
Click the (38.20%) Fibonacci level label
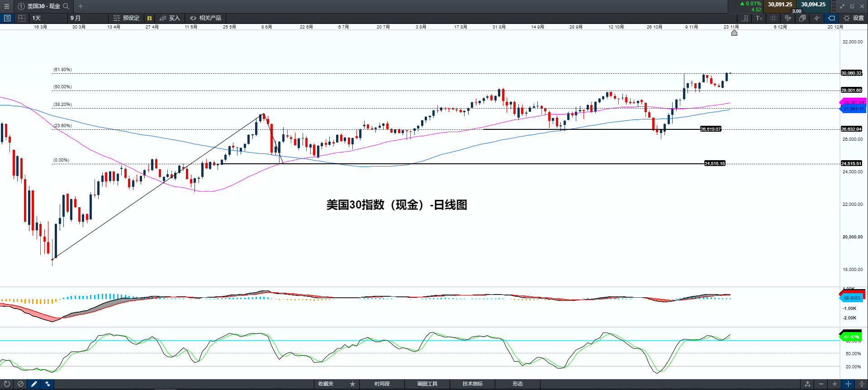[62, 105]
